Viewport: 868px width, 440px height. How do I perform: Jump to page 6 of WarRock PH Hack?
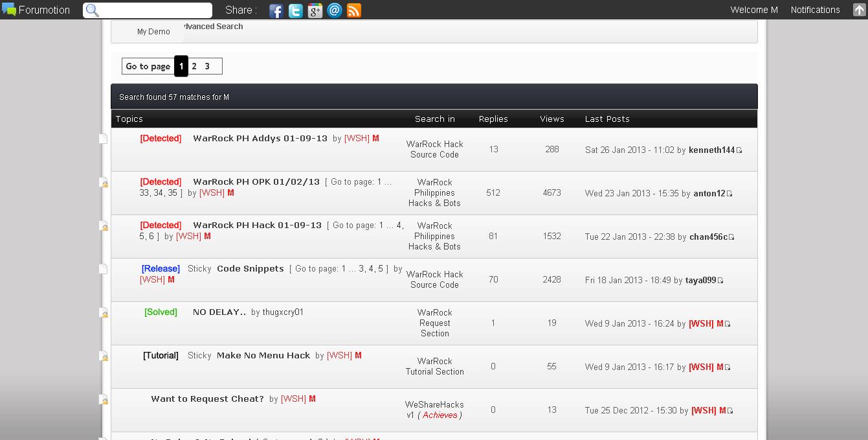[x=151, y=237]
